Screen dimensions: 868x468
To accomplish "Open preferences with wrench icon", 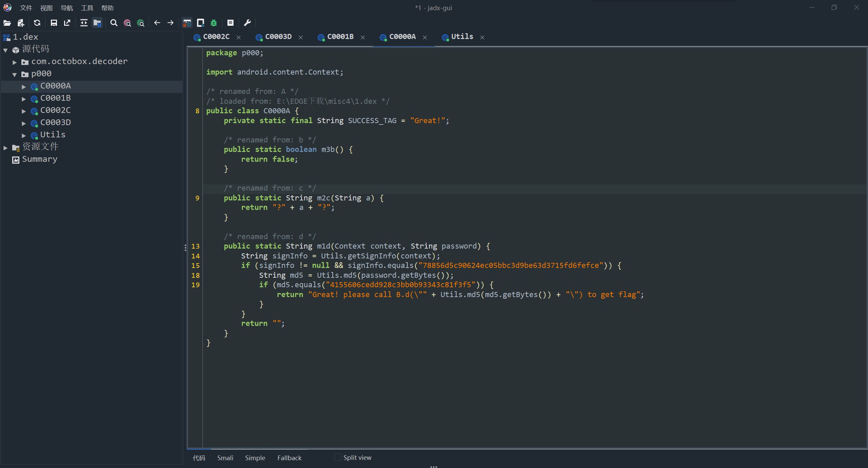I will click(247, 23).
